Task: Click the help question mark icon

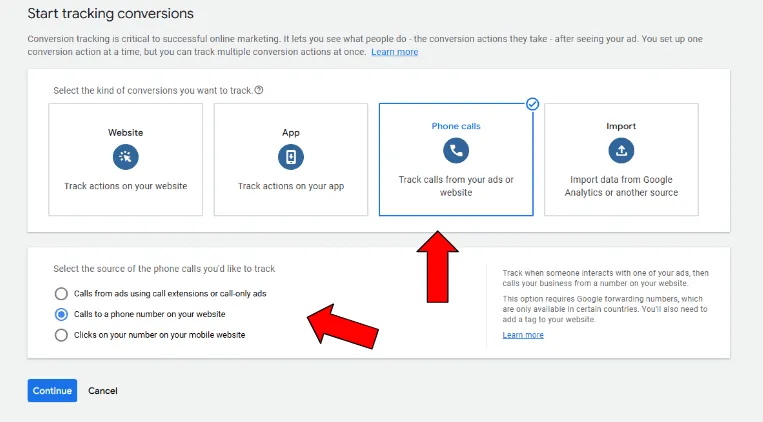Action: pyautogui.click(x=259, y=90)
